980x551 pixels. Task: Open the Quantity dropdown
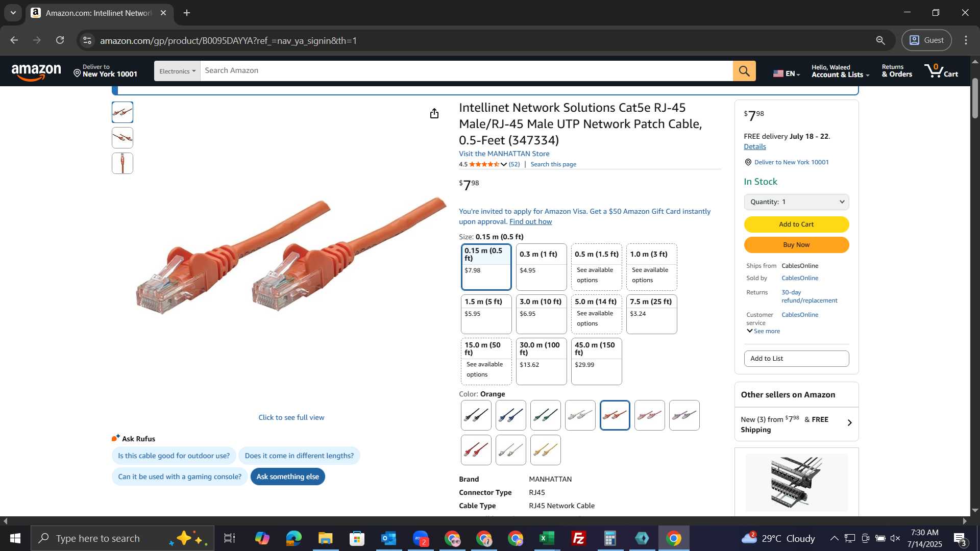point(796,202)
